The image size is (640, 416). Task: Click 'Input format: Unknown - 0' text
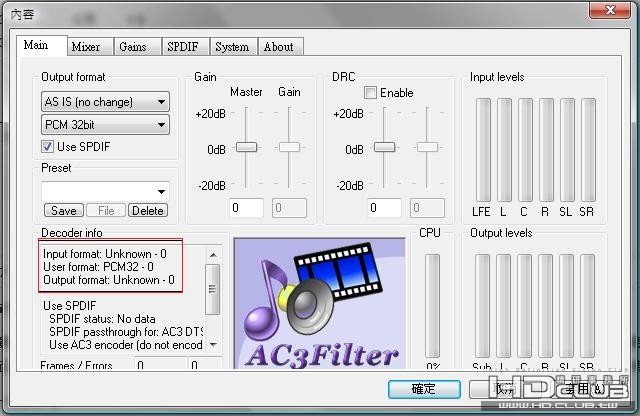click(x=105, y=254)
